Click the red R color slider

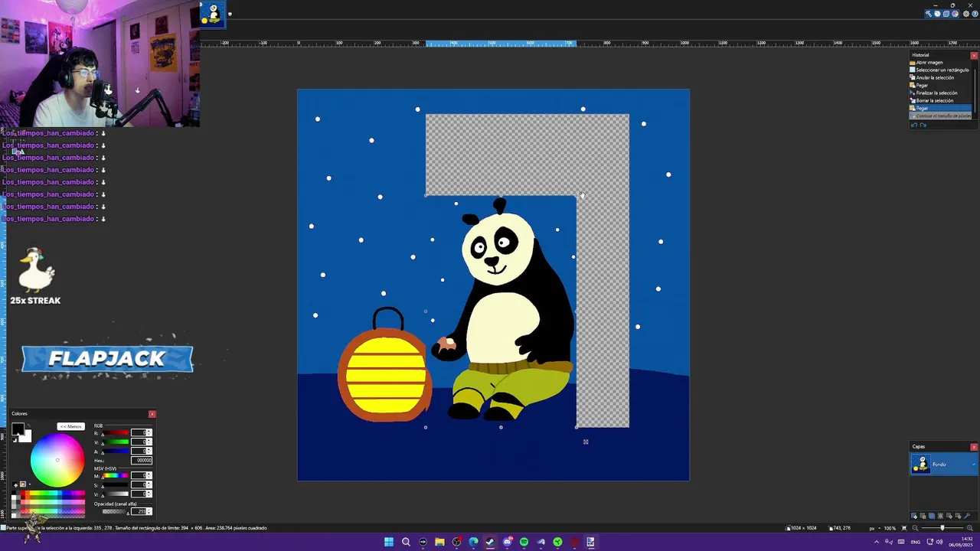click(x=116, y=433)
